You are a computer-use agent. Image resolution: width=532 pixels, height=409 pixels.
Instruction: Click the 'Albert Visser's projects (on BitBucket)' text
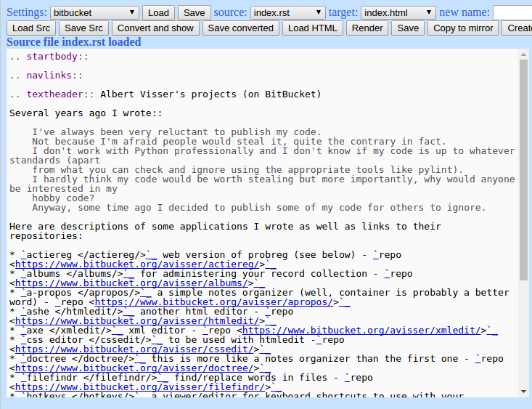(x=210, y=94)
